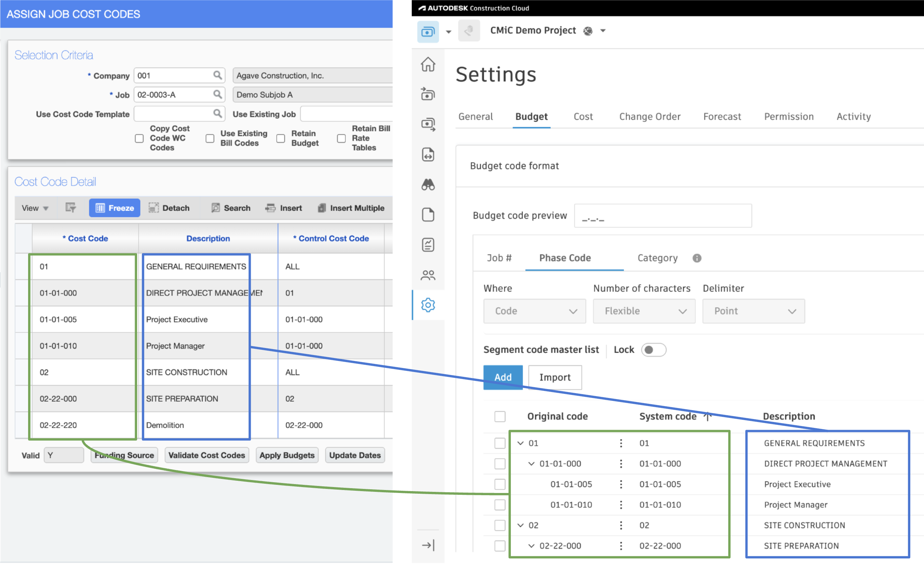The height and width of the screenshot is (571, 924).
Task: Click the binoculars icon in sidebar
Action: click(x=428, y=185)
